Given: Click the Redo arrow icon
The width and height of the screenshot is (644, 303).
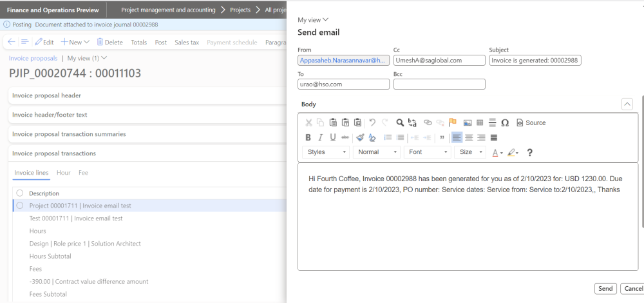Looking at the screenshot, I should 385,122.
